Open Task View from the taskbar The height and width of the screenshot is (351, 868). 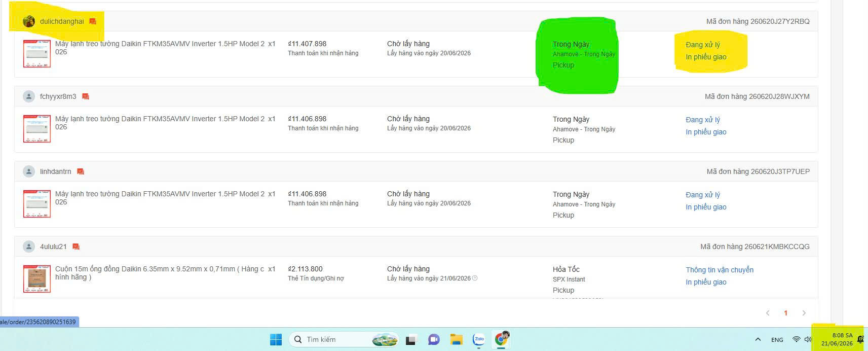411,339
